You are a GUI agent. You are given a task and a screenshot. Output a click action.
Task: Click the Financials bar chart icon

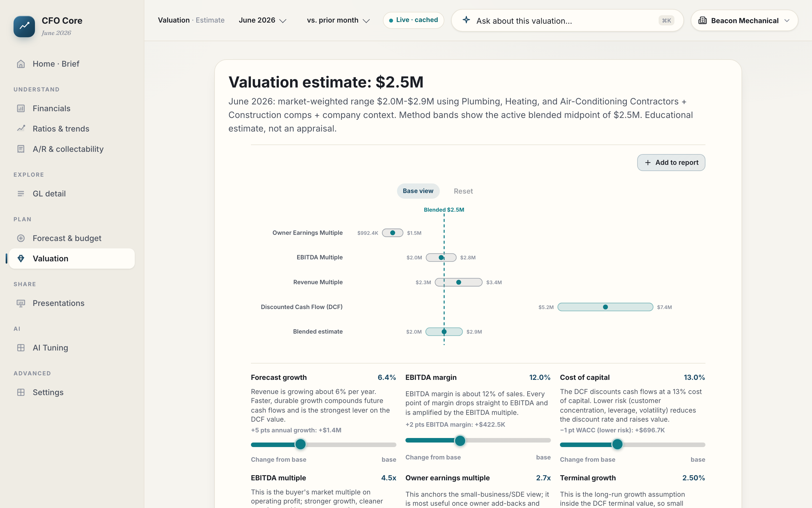(x=21, y=109)
